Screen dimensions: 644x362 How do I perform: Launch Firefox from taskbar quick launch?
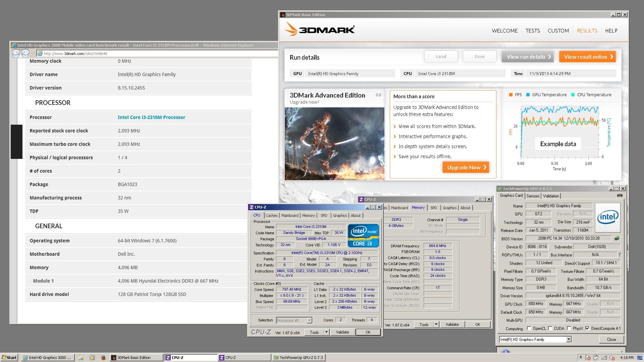[103, 358]
